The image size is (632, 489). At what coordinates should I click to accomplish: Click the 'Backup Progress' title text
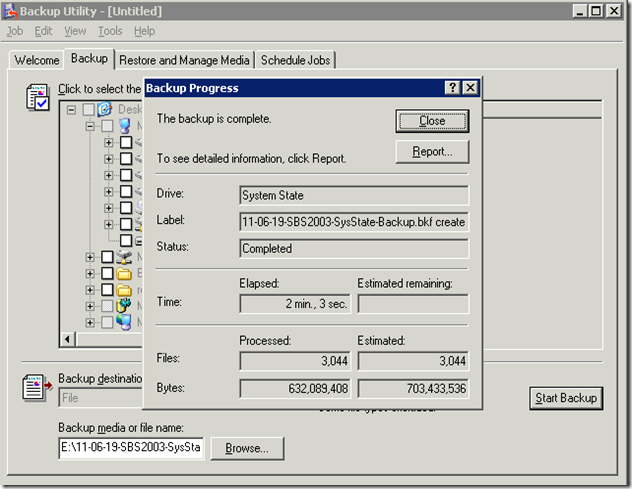(192, 88)
